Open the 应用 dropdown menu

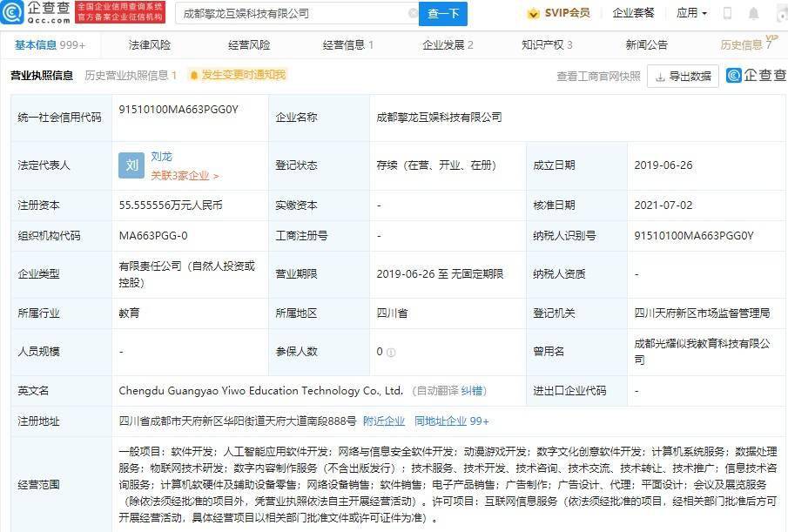point(691,13)
